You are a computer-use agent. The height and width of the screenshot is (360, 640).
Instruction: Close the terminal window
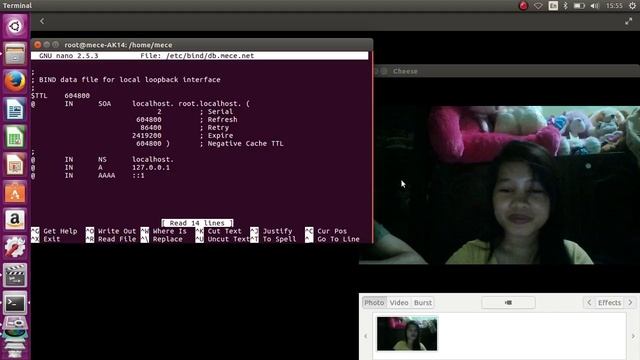click(x=38, y=44)
